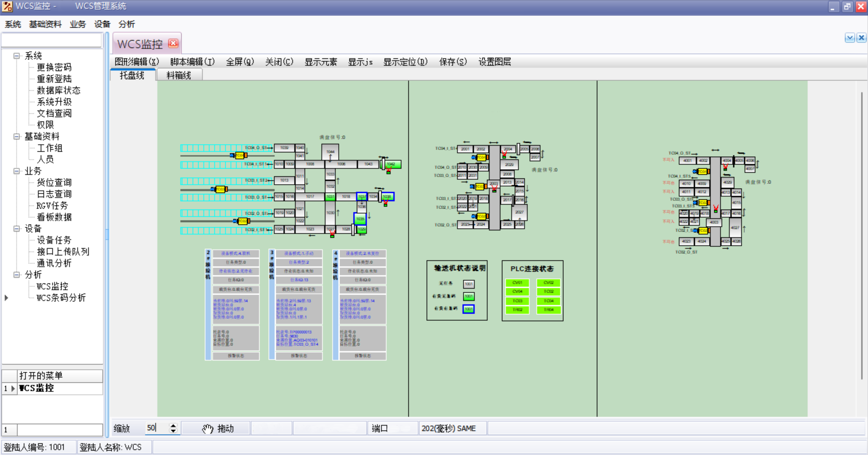Click the gray 无任务 legend box

tap(469, 284)
